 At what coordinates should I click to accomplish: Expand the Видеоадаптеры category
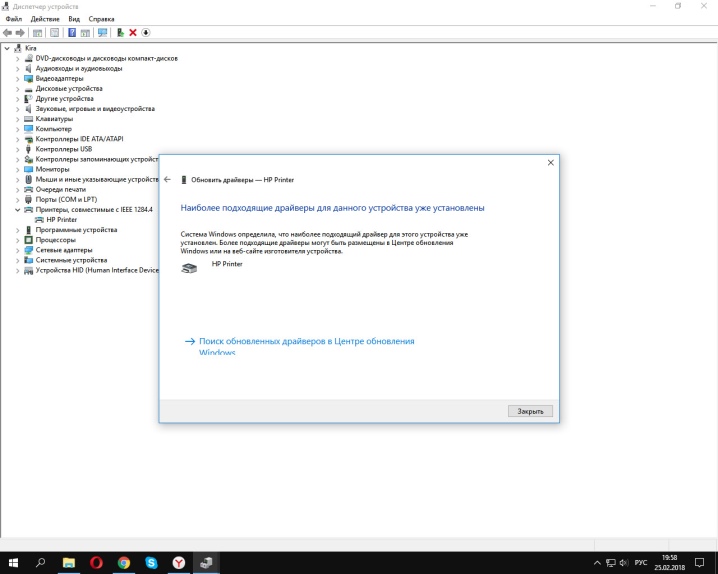pos(17,79)
